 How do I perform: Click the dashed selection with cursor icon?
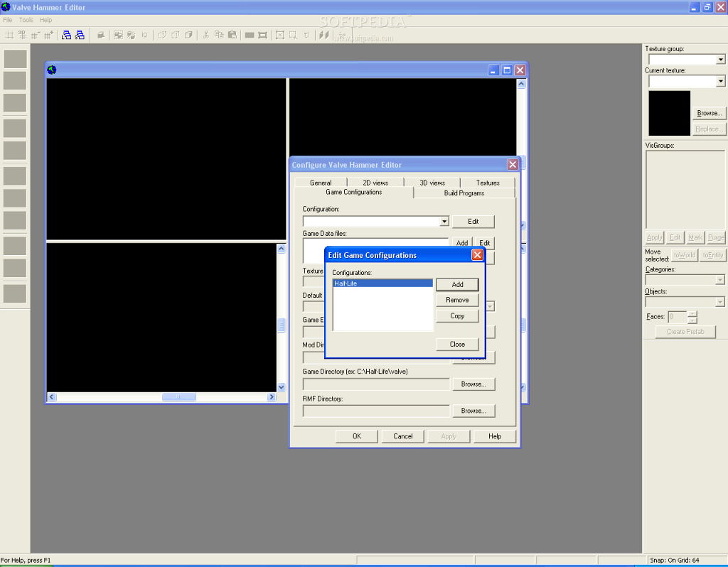[x=294, y=35]
